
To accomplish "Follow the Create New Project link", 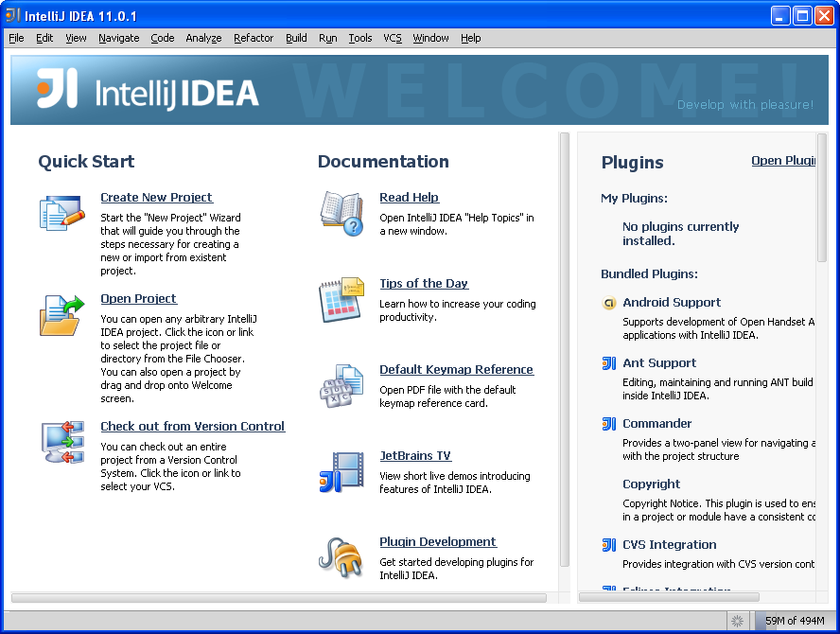I will (156, 197).
